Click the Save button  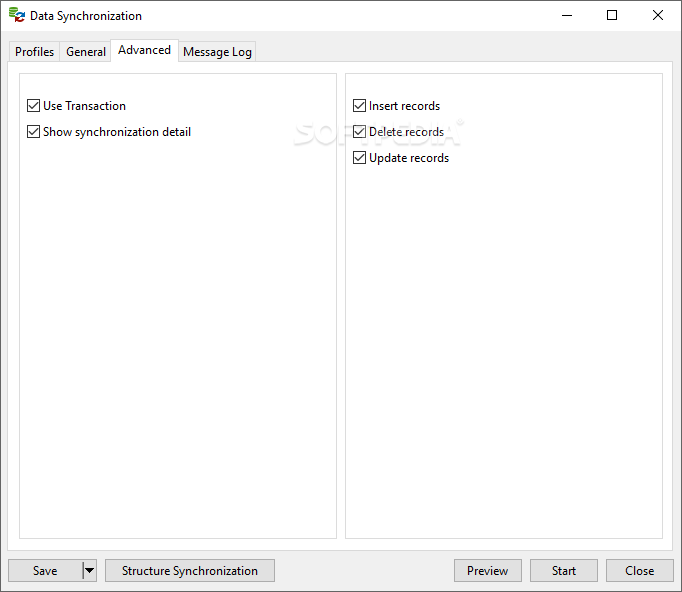click(45, 571)
